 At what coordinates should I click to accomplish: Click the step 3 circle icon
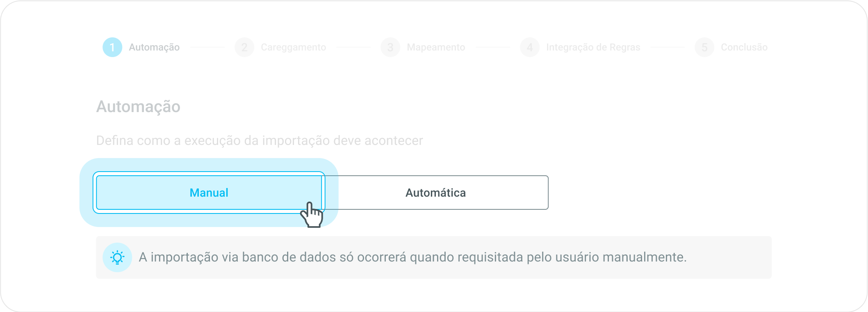pos(390,47)
